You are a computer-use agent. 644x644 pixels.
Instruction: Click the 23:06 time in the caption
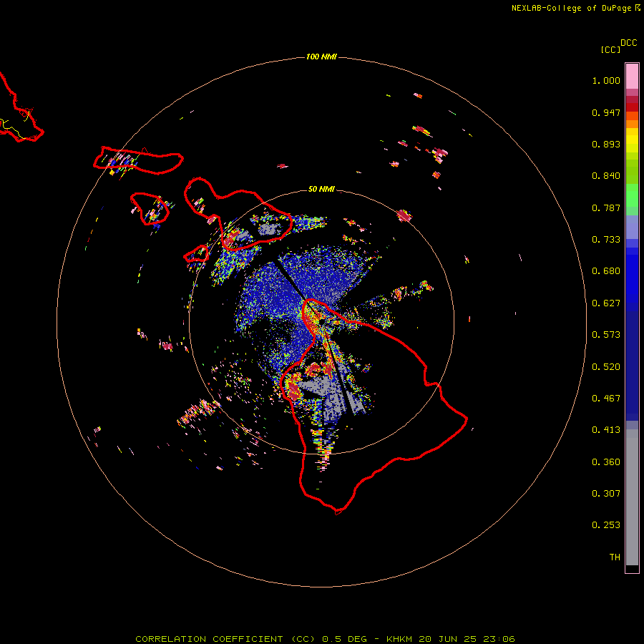pyautogui.click(x=499, y=639)
